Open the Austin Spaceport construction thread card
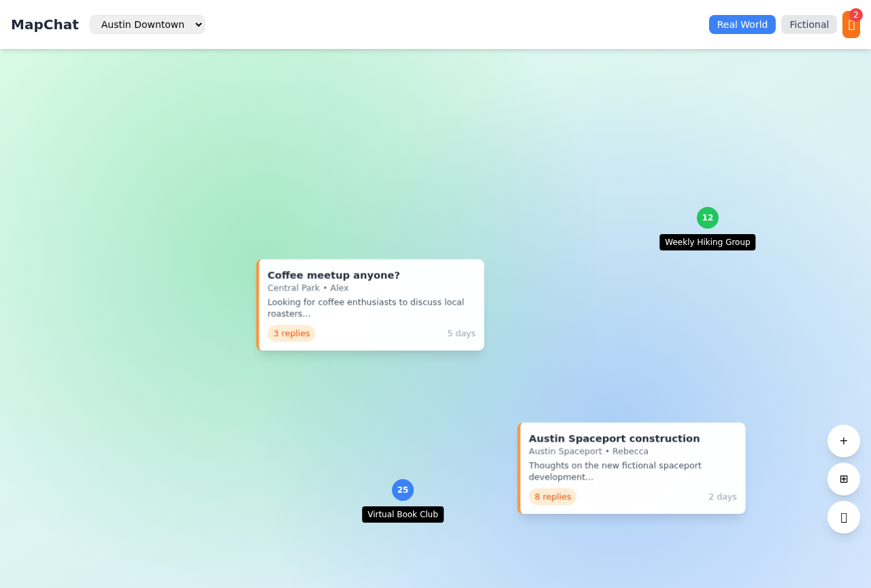The image size is (871, 588). [631, 468]
